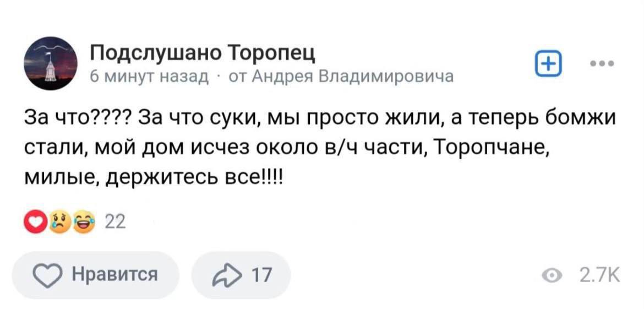Open the Подслушано Торопец group name link
Viewport: 644px width, 309px height.
(203, 53)
